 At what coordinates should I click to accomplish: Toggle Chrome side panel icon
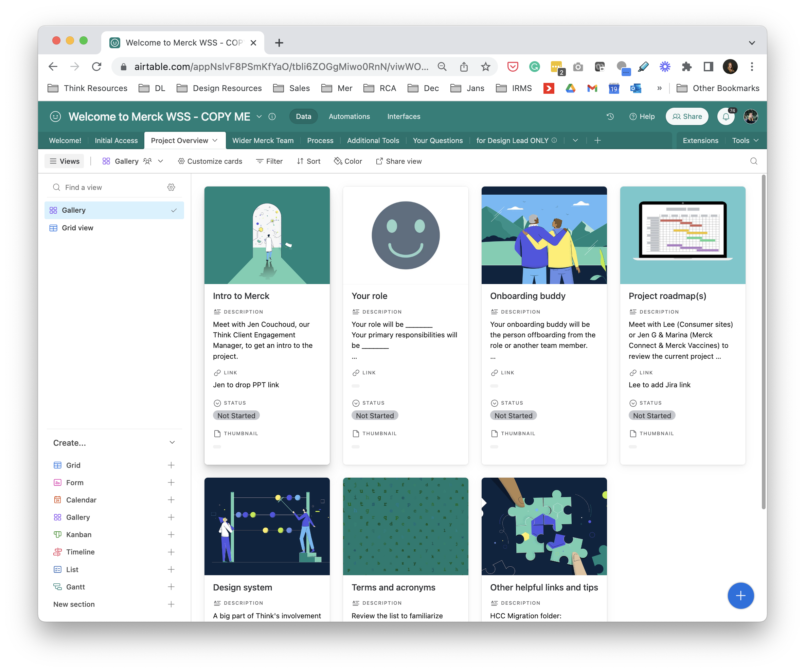tap(708, 67)
